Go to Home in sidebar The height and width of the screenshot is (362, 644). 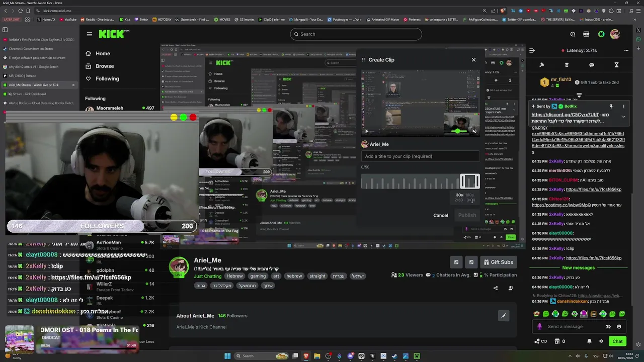(x=98, y=53)
